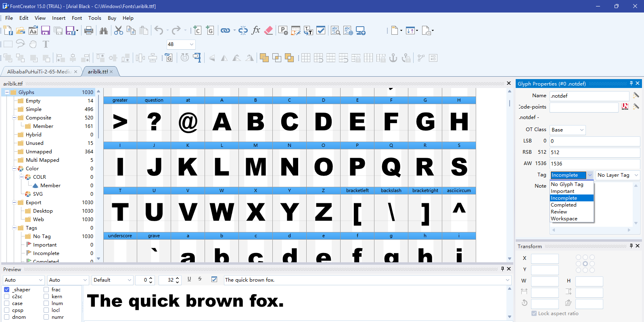The height and width of the screenshot is (322, 644).
Task: Click the validate checkmark icon
Action: coord(321,30)
